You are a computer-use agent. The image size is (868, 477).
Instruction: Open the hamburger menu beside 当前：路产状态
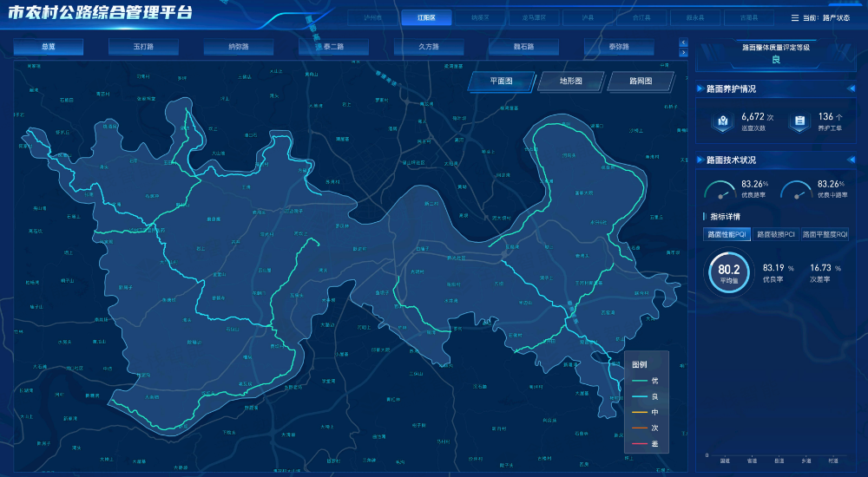[795, 18]
